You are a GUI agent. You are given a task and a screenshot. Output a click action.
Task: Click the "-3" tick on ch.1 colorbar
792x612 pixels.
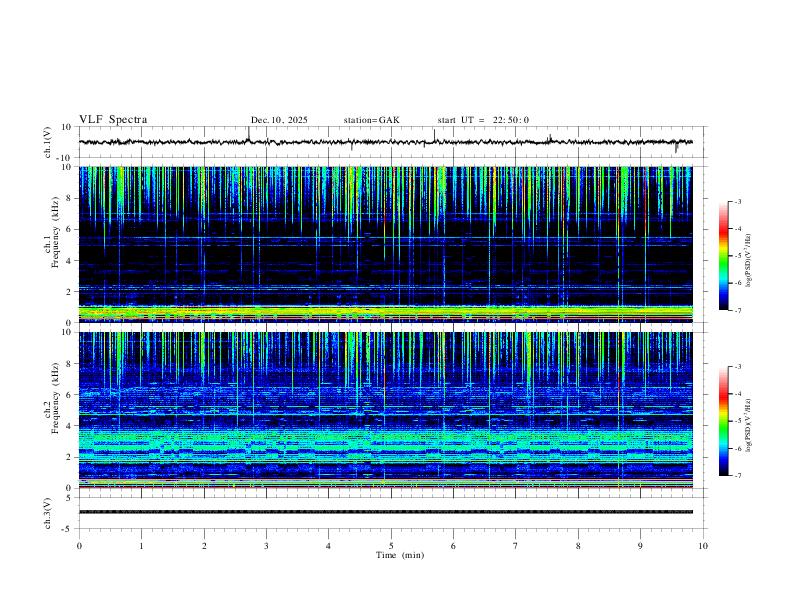coord(737,201)
